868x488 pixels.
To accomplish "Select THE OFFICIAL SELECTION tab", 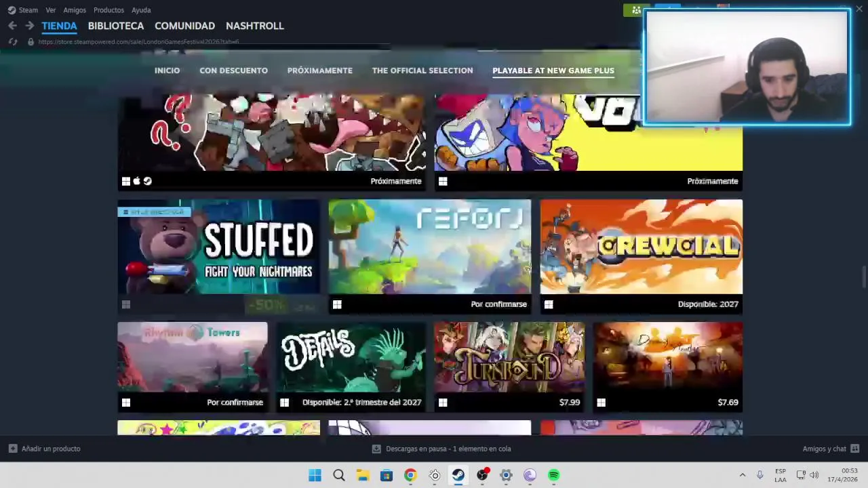I will tap(422, 70).
